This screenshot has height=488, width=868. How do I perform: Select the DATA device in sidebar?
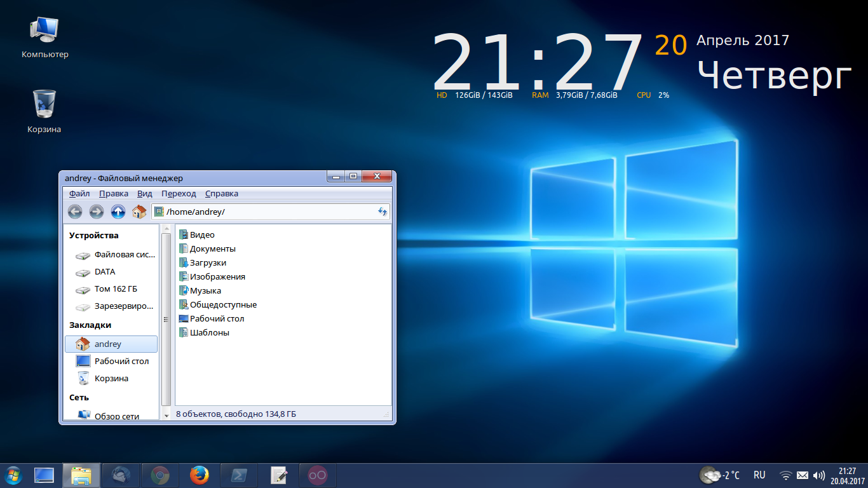click(x=111, y=272)
